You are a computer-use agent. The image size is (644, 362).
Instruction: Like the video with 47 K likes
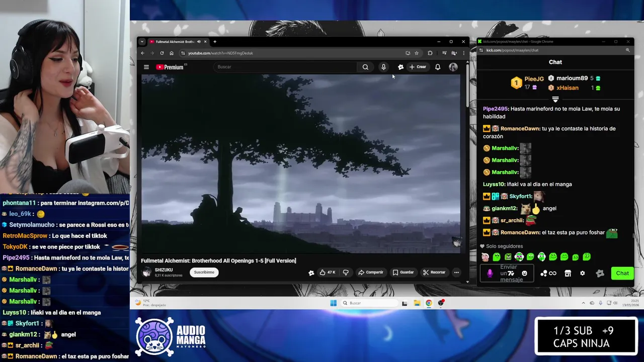point(328,272)
